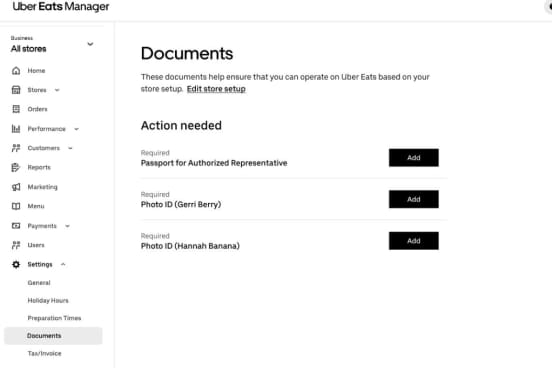
Task: Add Passport for Authorized Representative
Action: (x=414, y=158)
